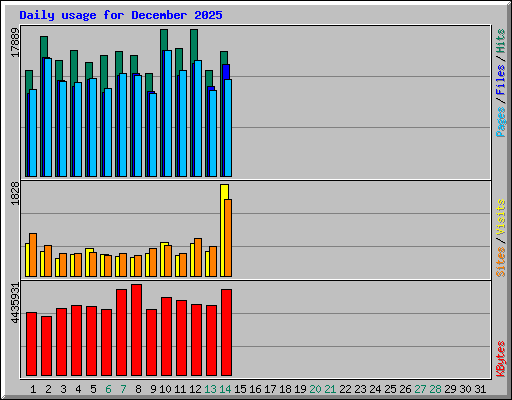This screenshot has height=400, width=512.
Task: Click green weekend day label 27
Action: point(420,389)
